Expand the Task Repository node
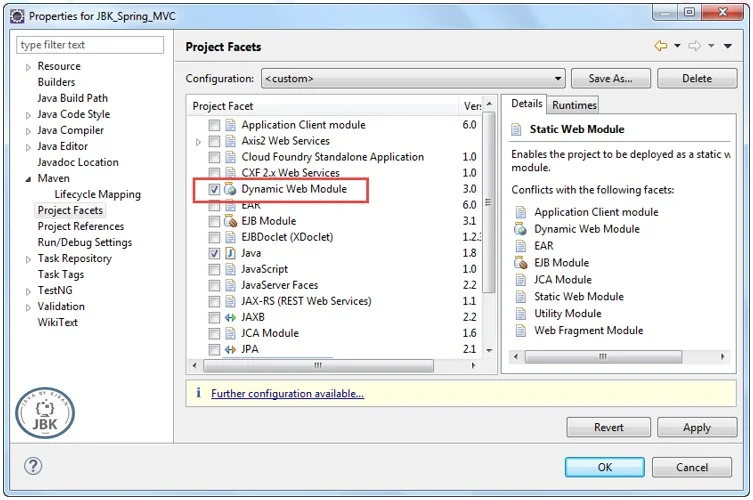This screenshot has height=500, width=753. tap(28, 259)
